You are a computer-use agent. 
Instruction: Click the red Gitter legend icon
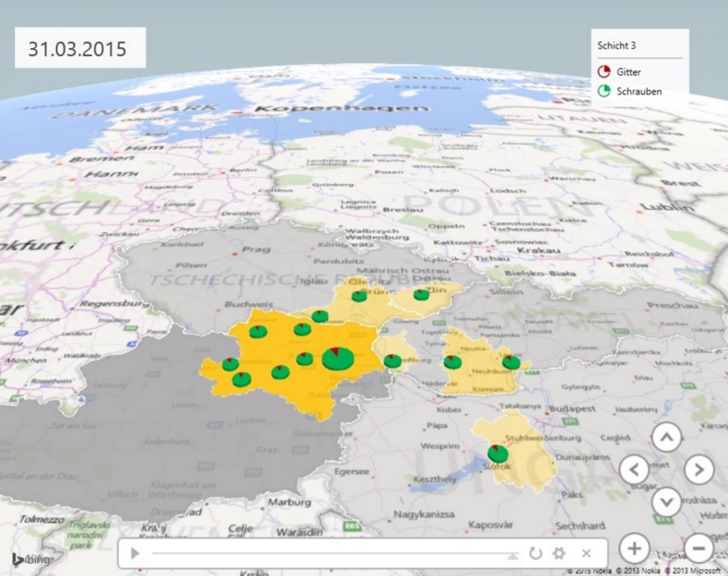(604, 72)
